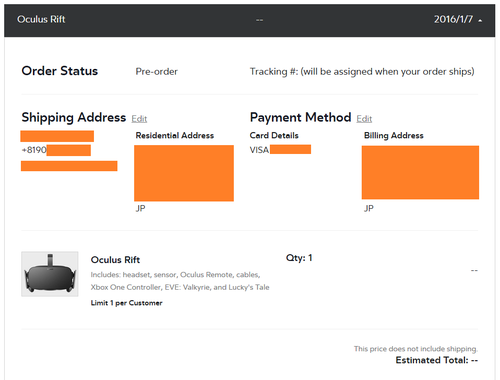The image size is (500, 380).
Task: Click the Oculus Rift product name
Action: click(x=115, y=260)
